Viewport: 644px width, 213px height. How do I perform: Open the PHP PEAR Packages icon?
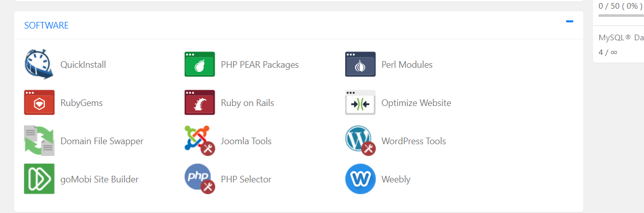click(x=199, y=65)
